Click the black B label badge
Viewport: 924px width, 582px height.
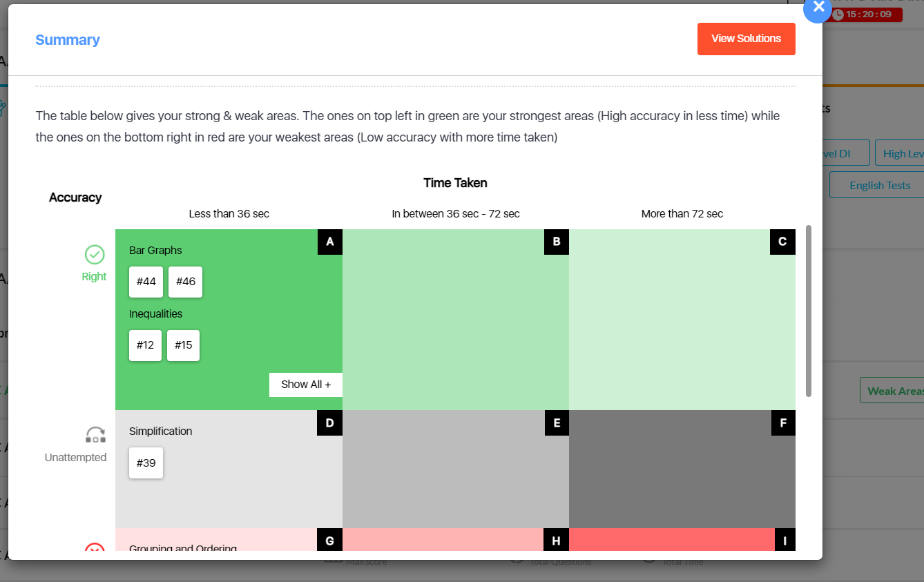556,242
